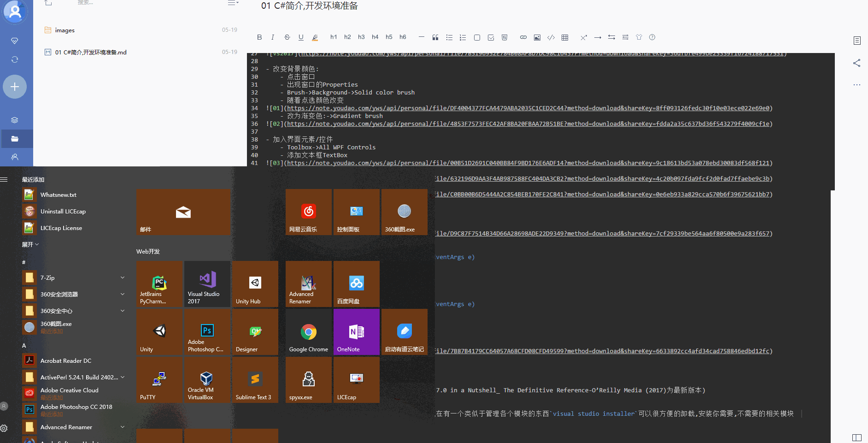The height and width of the screenshot is (443, 868).
Task: Create a new note with plus button
Action: pos(15,87)
